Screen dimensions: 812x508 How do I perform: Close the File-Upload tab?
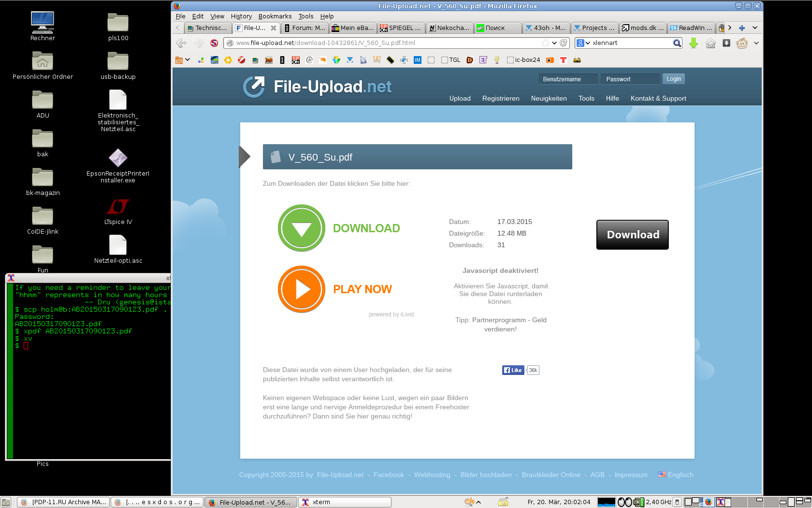(274, 28)
